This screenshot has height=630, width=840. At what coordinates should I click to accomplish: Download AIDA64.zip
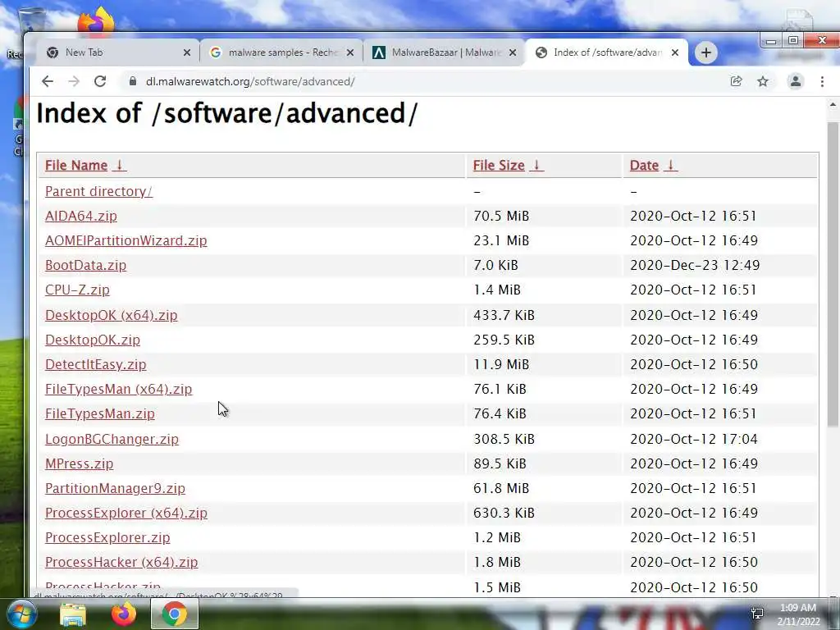[x=81, y=216]
